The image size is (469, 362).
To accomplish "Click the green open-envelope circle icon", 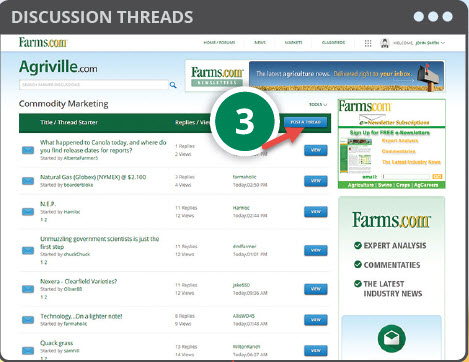I will 392,339.
